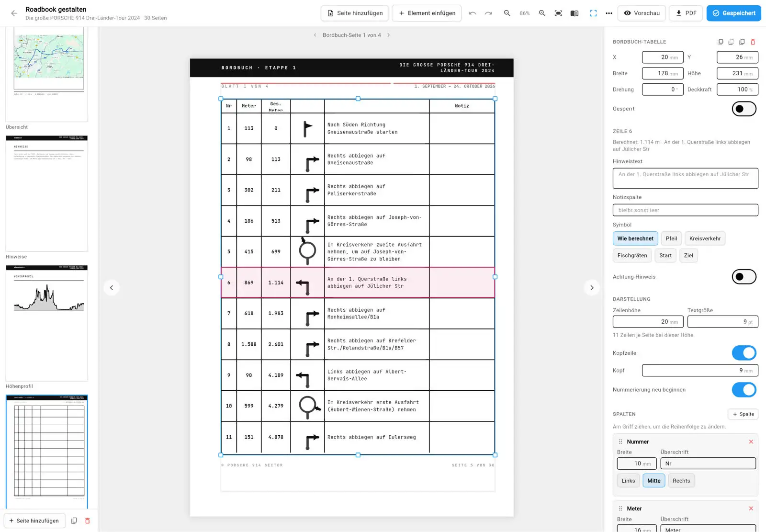Open the Übersicht map page thumbnail
The width and height of the screenshot is (766, 532).
[47, 73]
